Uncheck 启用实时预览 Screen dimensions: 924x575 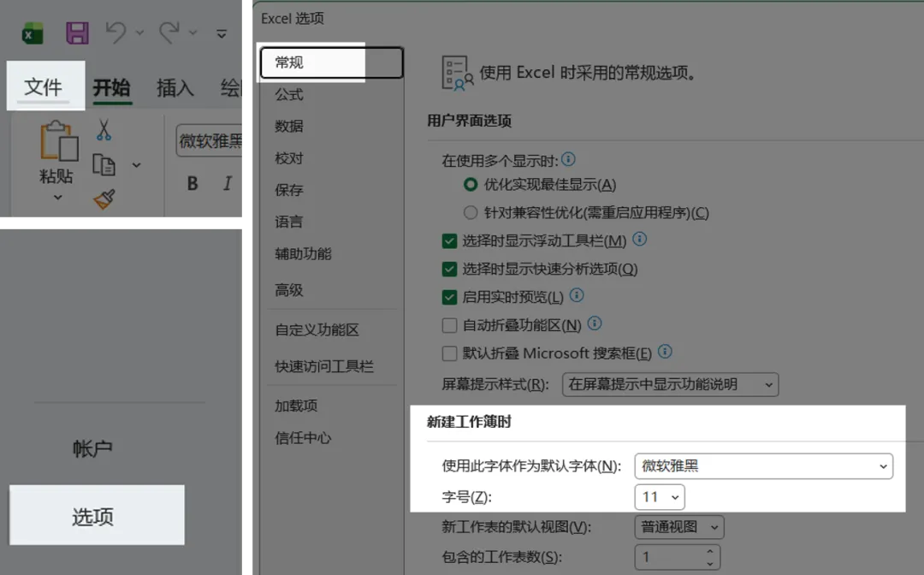449,297
